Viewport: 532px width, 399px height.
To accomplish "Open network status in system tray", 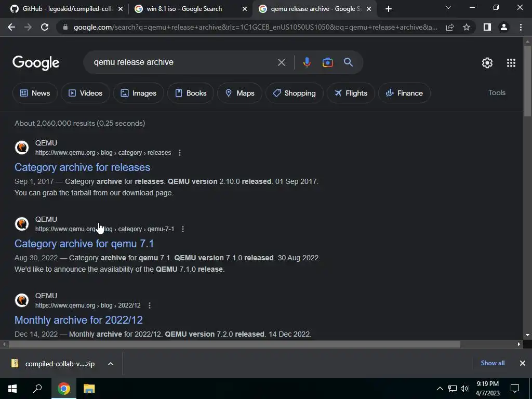I will [x=453, y=389].
